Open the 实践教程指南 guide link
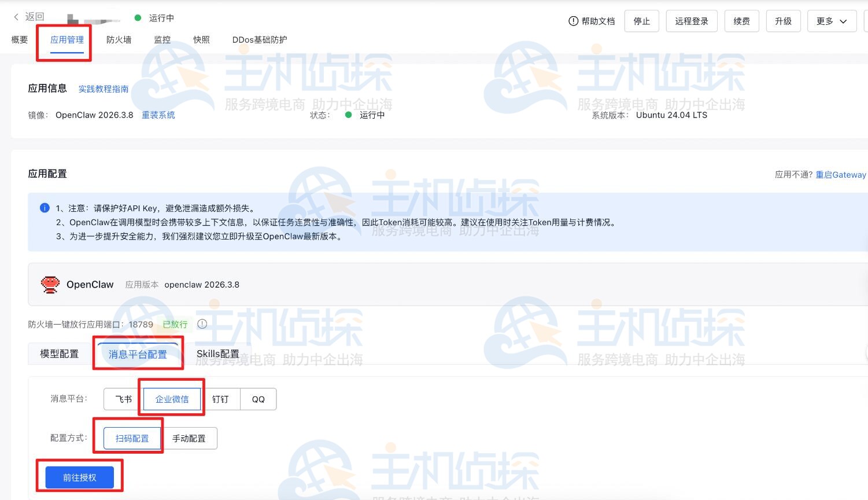Viewport: 868px width, 500px height. [104, 89]
